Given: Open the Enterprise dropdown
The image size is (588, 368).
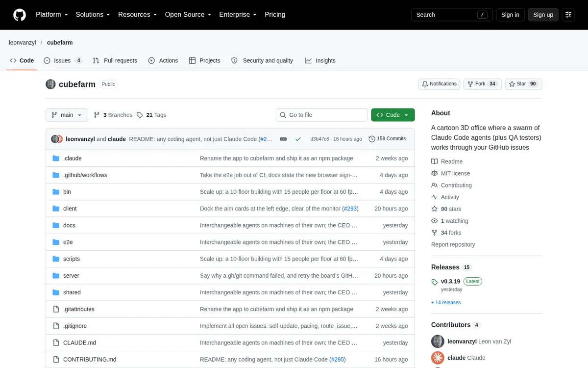Looking at the screenshot, I should click(238, 15).
